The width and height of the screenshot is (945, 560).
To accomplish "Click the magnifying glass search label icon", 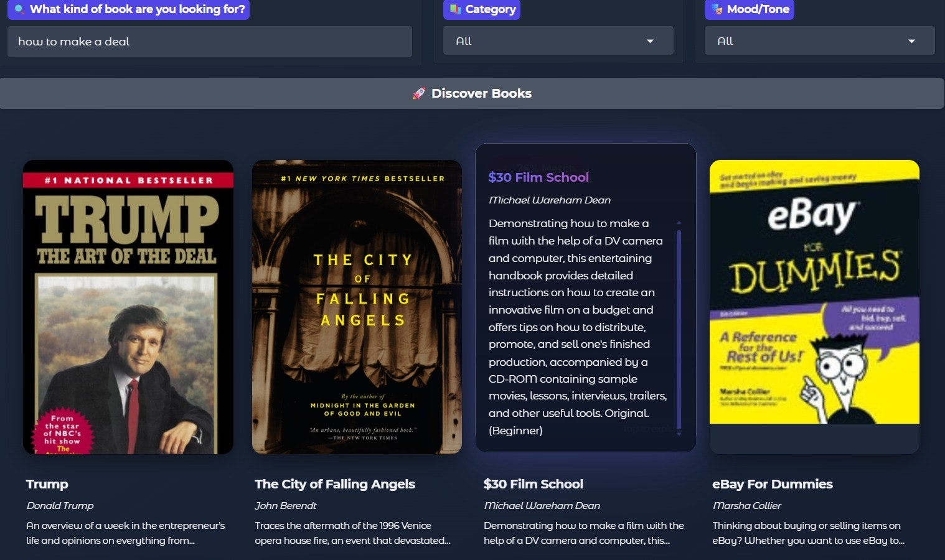I will point(19,9).
